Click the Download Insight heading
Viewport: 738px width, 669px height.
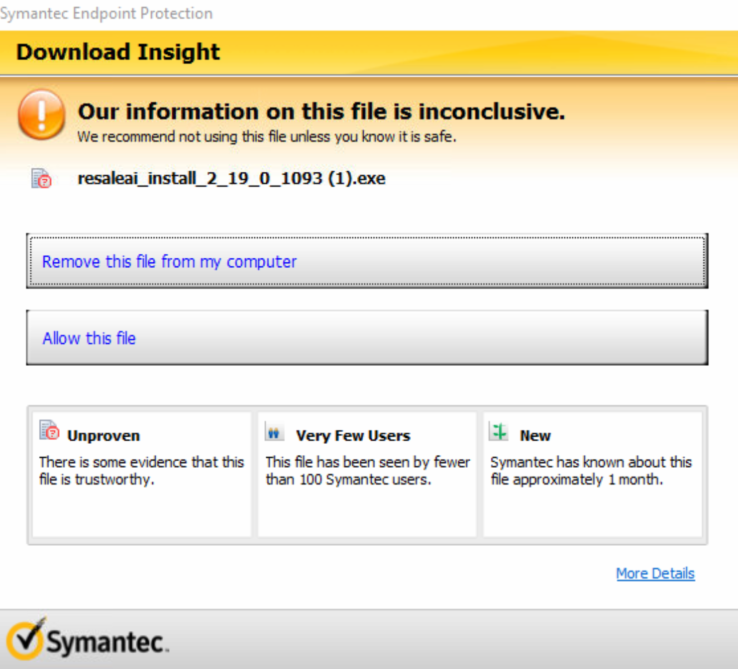pos(118,52)
